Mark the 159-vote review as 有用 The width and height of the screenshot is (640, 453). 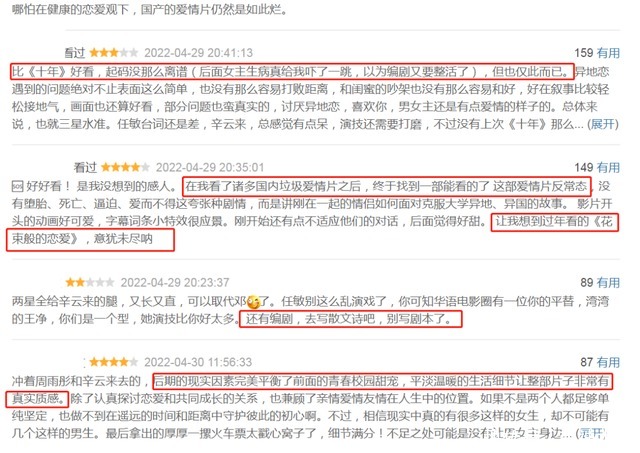coord(608,53)
